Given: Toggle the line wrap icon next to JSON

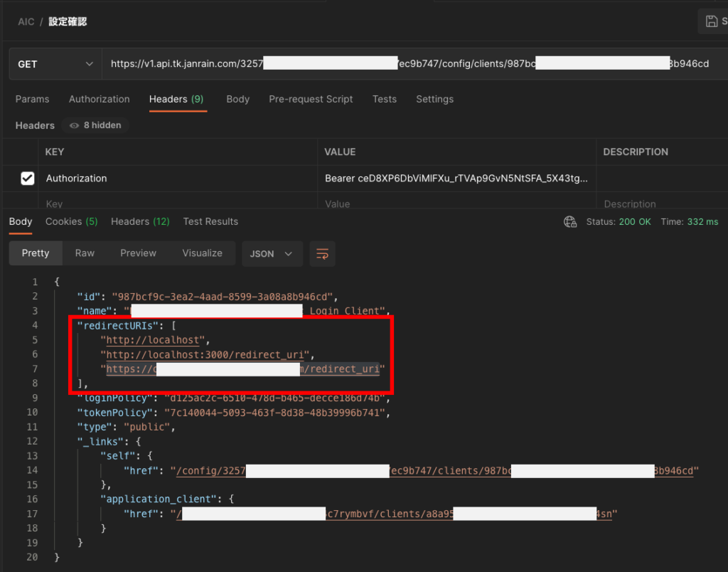Looking at the screenshot, I should (322, 254).
